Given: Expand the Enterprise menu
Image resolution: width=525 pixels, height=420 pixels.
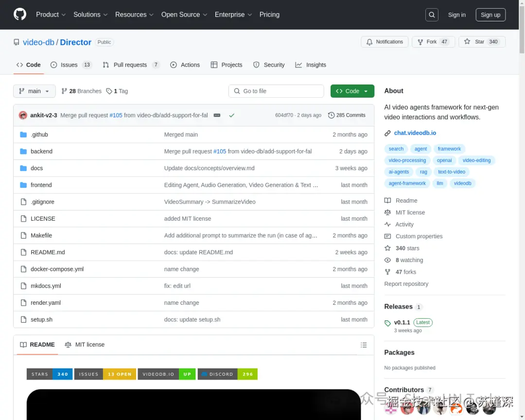Looking at the screenshot, I should [x=233, y=15].
